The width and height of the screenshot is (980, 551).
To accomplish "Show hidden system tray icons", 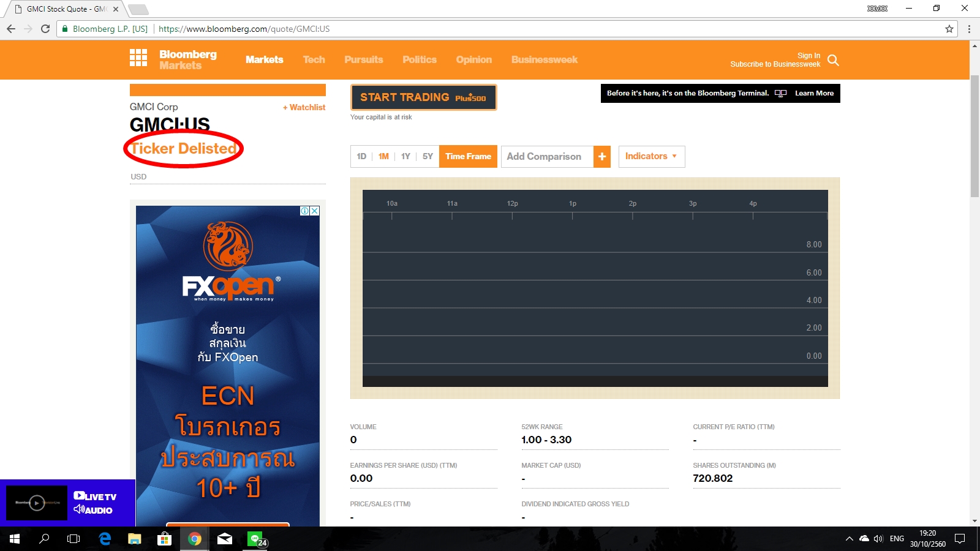I will [850, 539].
